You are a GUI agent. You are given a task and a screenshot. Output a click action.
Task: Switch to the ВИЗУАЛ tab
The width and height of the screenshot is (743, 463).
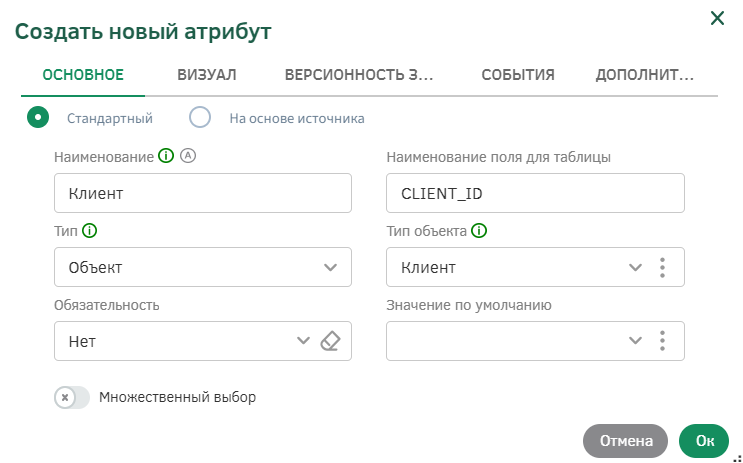[207, 75]
